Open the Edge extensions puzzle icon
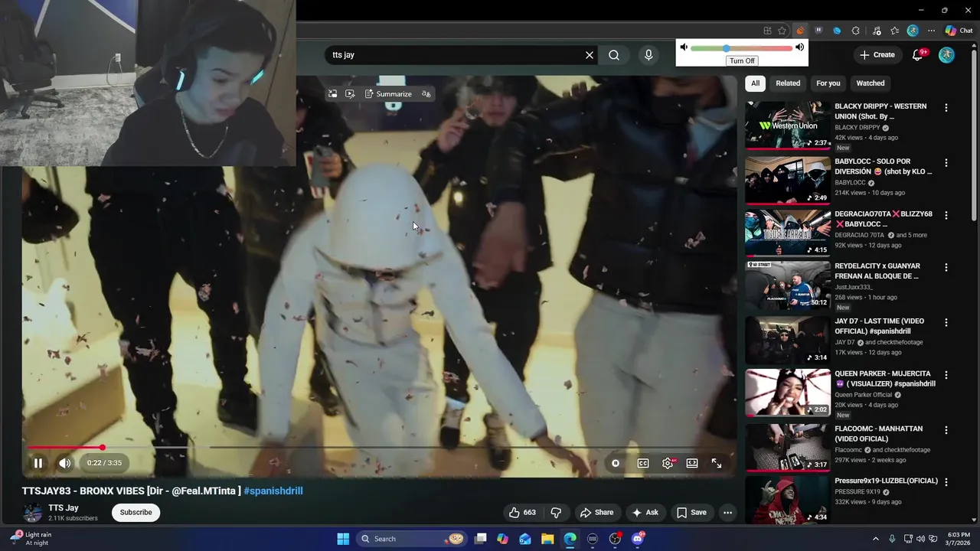This screenshot has width=980, height=551. click(x=856, y=31)
